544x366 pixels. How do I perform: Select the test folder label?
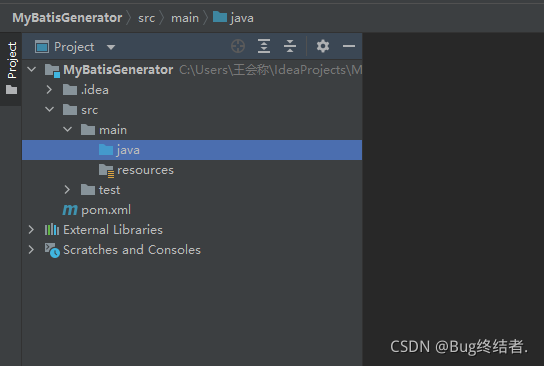(x=109, y=190)
